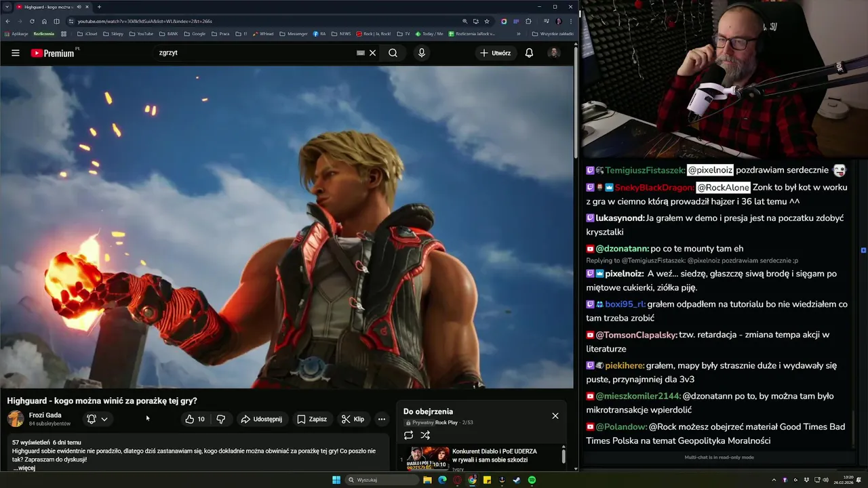Create a clip with the Klip button
The image size is (868, 488).
pos(353,419)
